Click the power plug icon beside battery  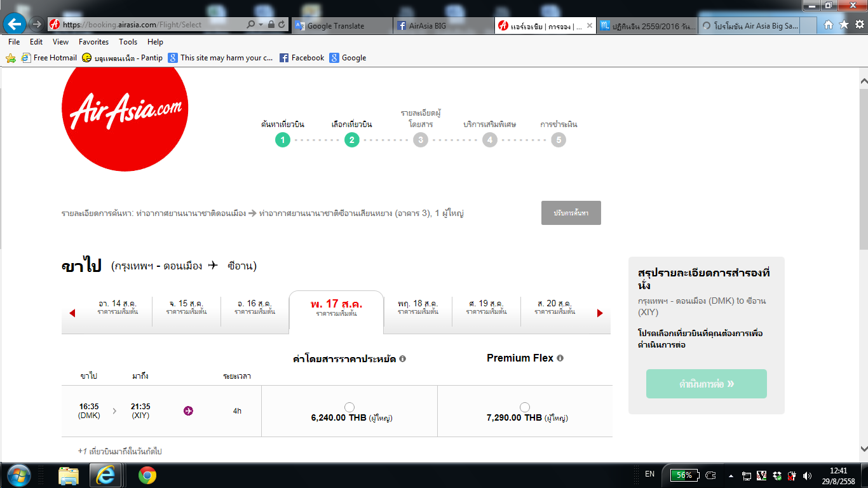(711, 475)
